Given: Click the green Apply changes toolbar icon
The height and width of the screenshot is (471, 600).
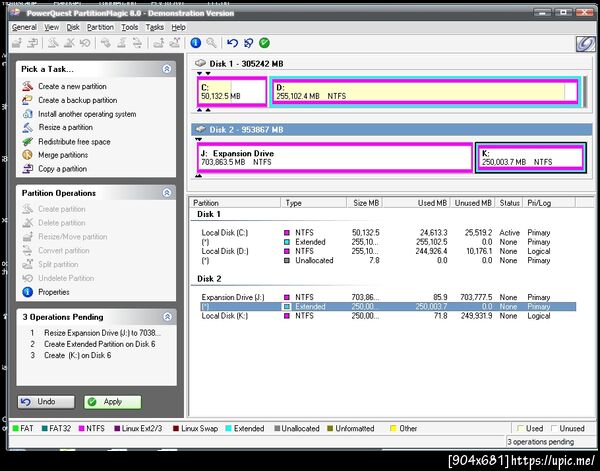Looking at the screenshot, I should tap(264, 43).
